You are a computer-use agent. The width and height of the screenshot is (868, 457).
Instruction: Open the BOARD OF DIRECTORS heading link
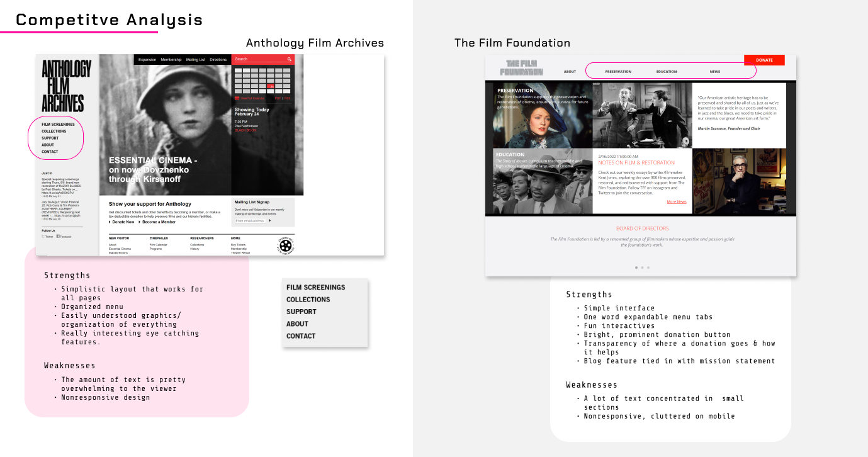point(642,228)
